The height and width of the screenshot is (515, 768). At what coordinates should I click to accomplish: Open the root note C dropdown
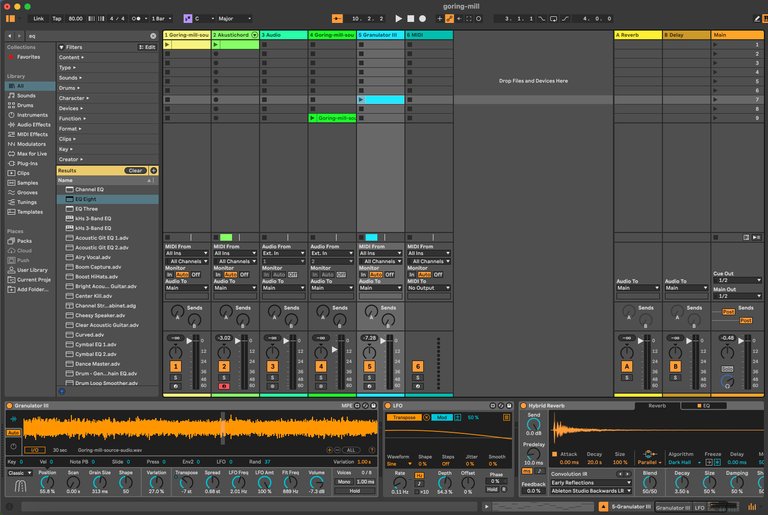click(204, 19)
